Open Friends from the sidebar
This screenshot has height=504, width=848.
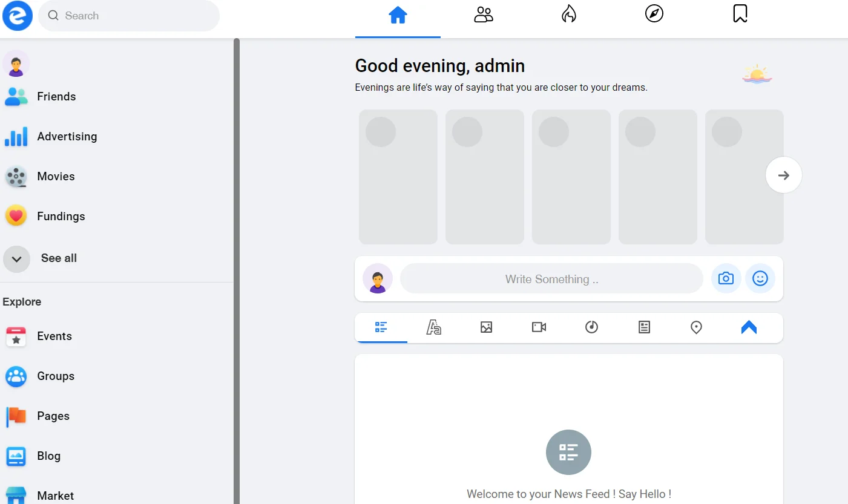click(56, 97)
